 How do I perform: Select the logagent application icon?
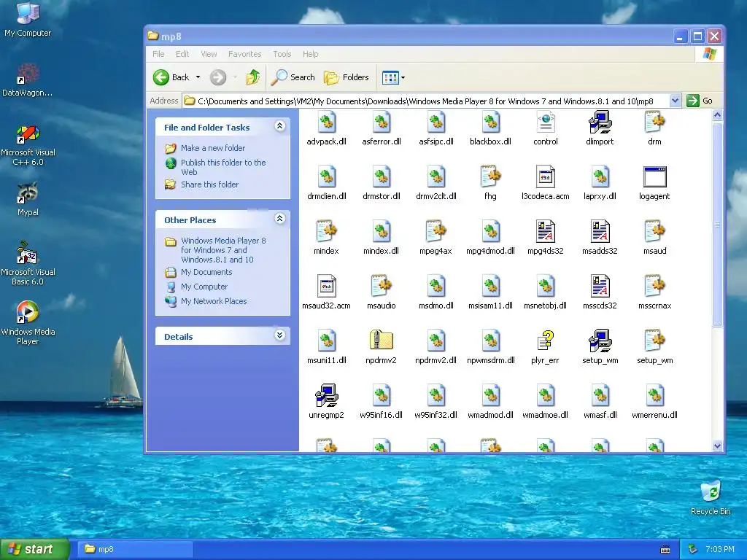[x=654, y=176]
